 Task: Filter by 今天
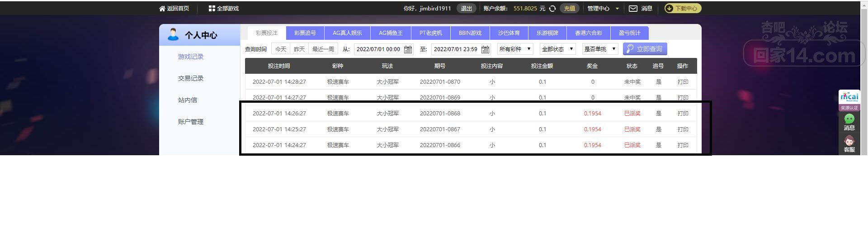click(281, 49)
